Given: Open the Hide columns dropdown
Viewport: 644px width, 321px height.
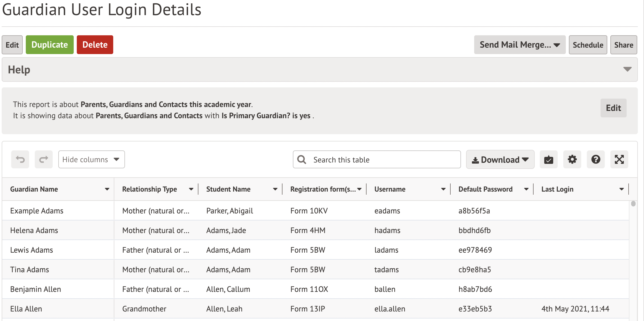Looking at the screenshot, I should click(91, 159).
